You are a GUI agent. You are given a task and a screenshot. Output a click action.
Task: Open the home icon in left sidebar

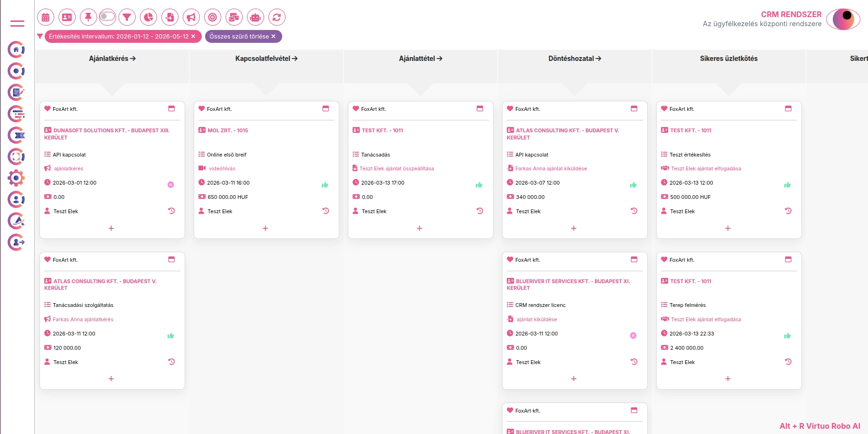[x=16, y=49]
